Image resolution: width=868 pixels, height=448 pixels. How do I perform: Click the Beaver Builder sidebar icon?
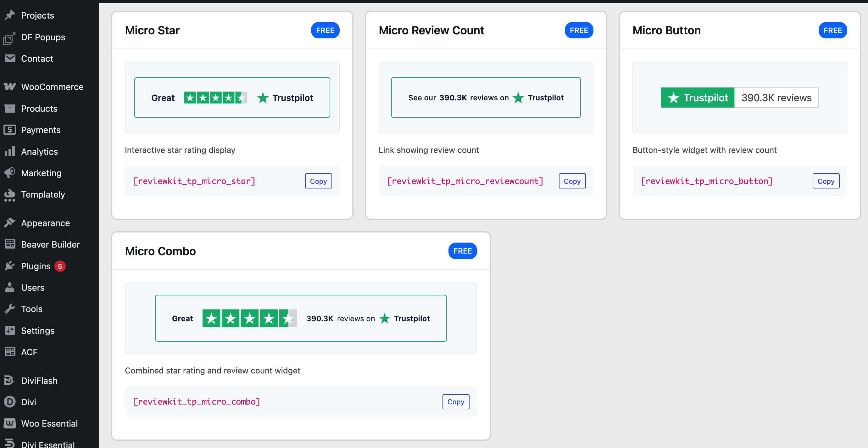pyautogui.click(x=10, y=244)
